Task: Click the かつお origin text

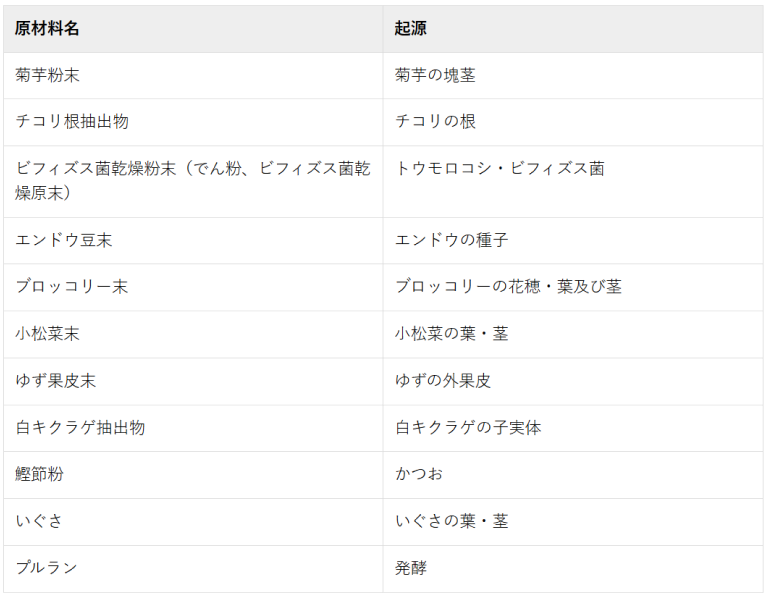Action: (x=419, y=474)
